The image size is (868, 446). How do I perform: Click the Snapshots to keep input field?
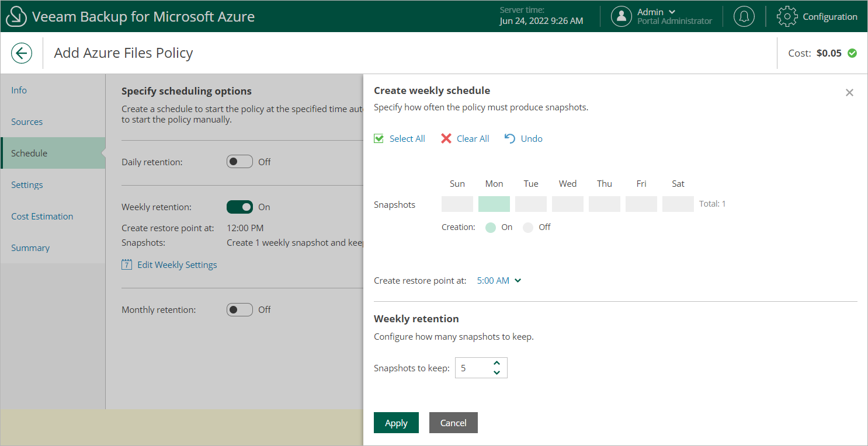(x=473, y=368)
